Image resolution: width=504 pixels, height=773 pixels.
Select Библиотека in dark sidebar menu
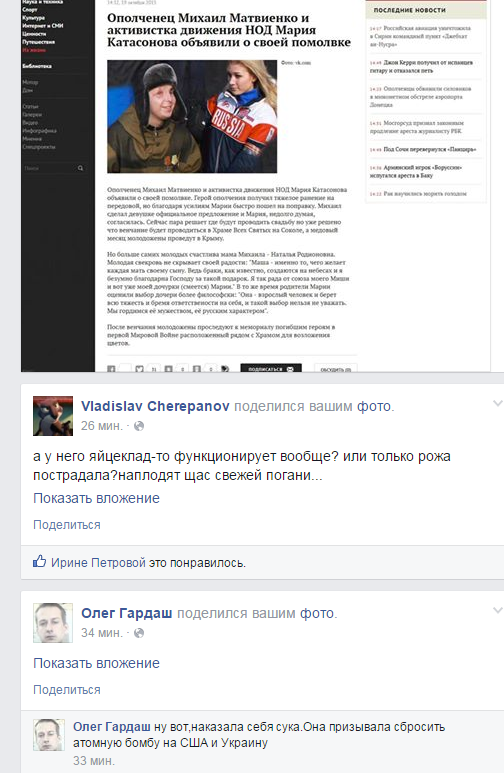click(37, 66)
